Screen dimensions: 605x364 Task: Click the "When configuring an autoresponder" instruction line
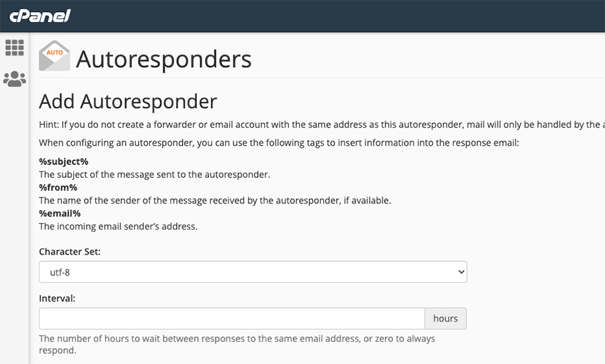pos(279,142)
